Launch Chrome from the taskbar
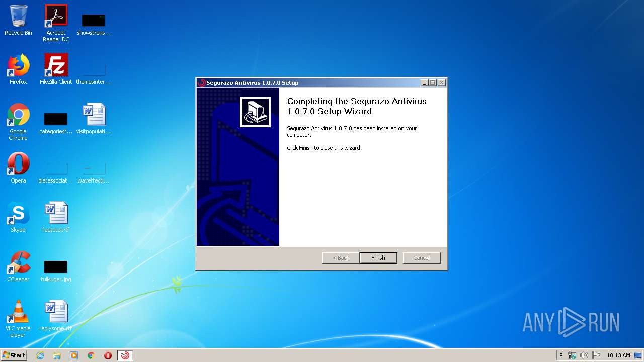The width and height of the screenshot is (644, 362). tap(91, 355)
